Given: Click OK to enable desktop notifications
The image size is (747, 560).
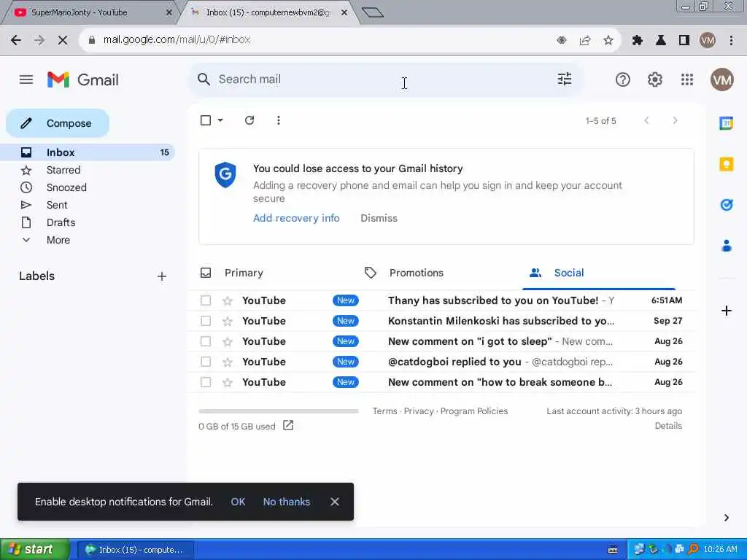Looking at the screenshot, I should [x=238, y=502].
